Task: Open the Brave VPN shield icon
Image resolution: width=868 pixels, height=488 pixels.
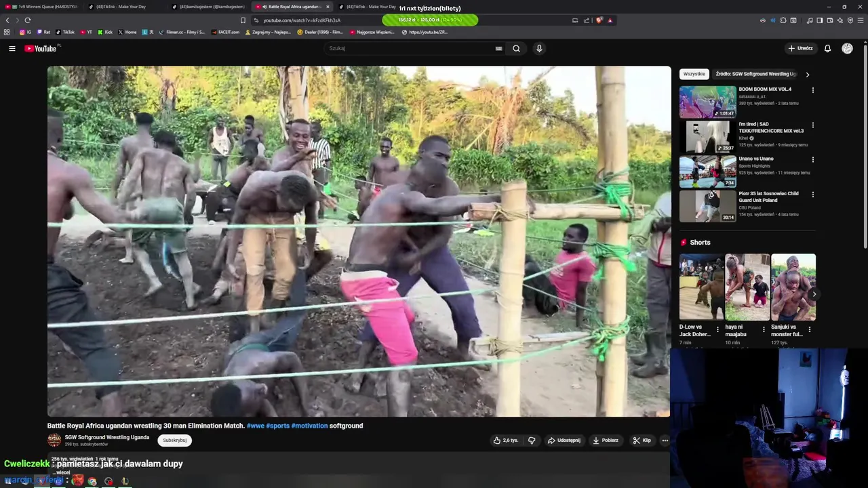Action: [850, 20]
